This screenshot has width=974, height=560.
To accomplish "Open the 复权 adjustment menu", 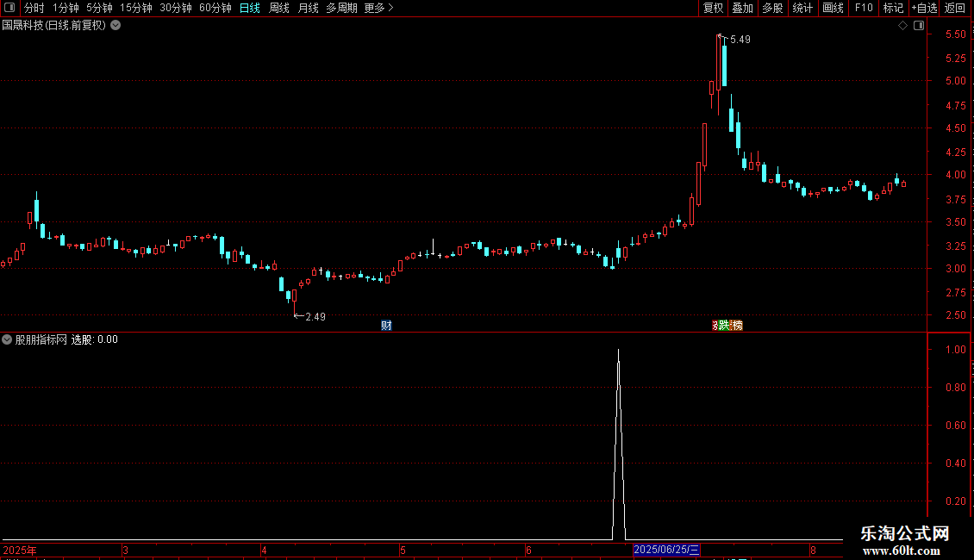I will pyautogui.click(x=713, y=8).
